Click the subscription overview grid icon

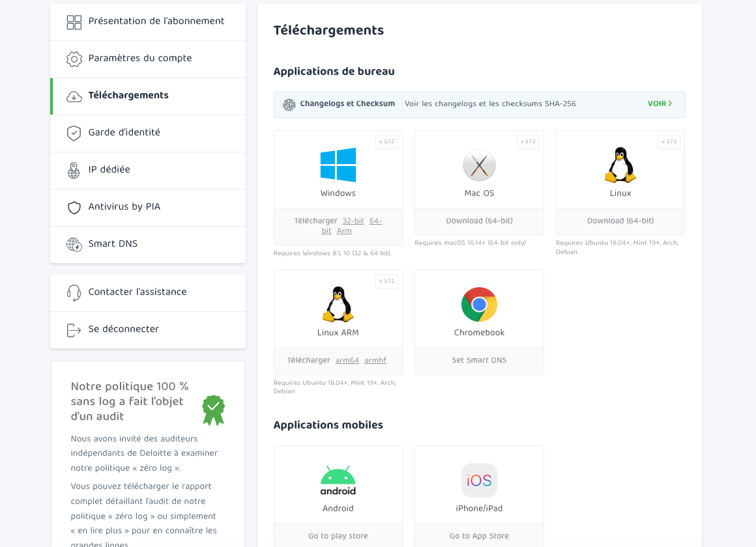[x=74, y=22]
